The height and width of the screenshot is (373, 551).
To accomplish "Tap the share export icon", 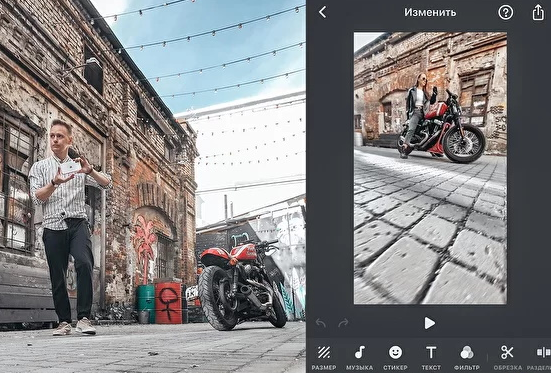I will [x=538, y=12].
